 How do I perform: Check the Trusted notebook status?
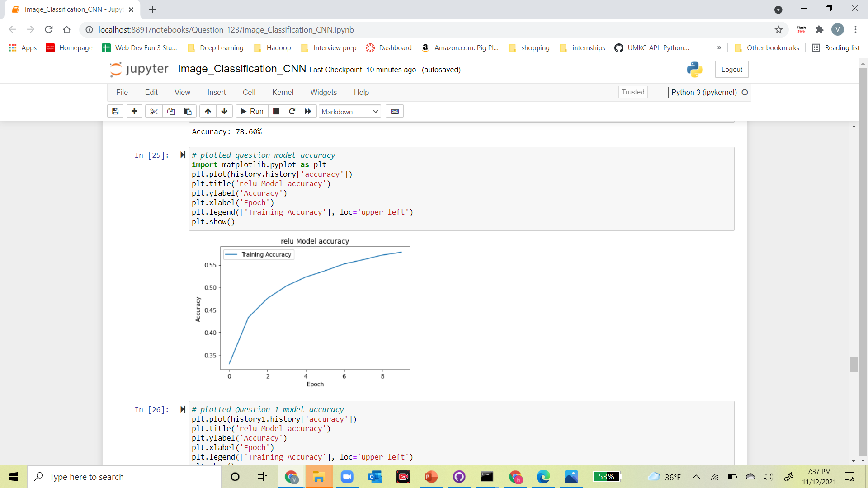(x=632, y=92)
